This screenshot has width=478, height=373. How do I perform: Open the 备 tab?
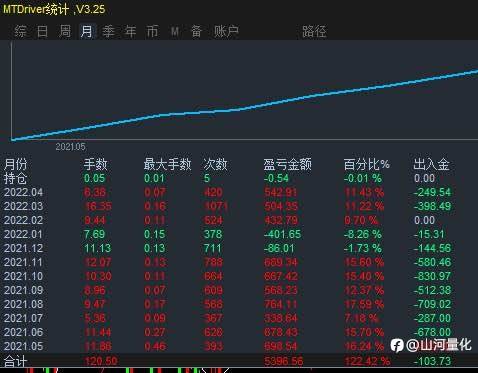click(x=196, y=32)
